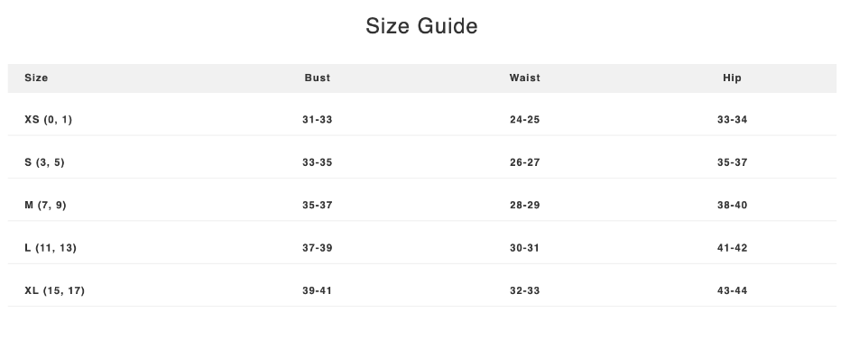Image resolution: width=868 pixels, height=349 pixels.
Task: Select the Bust column header
Action: click(318, 78)
